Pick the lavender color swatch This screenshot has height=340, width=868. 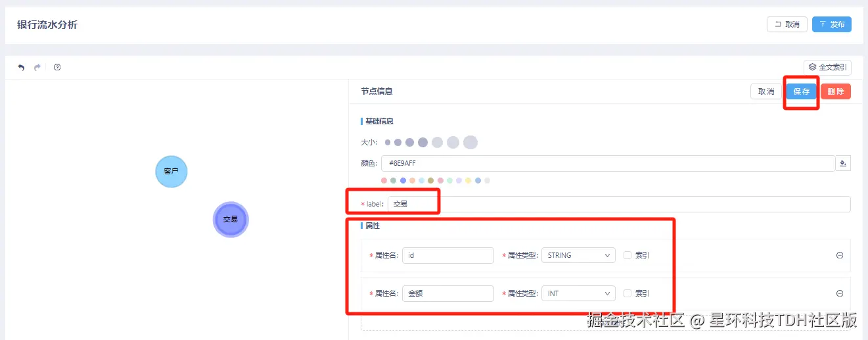point(459,180)
